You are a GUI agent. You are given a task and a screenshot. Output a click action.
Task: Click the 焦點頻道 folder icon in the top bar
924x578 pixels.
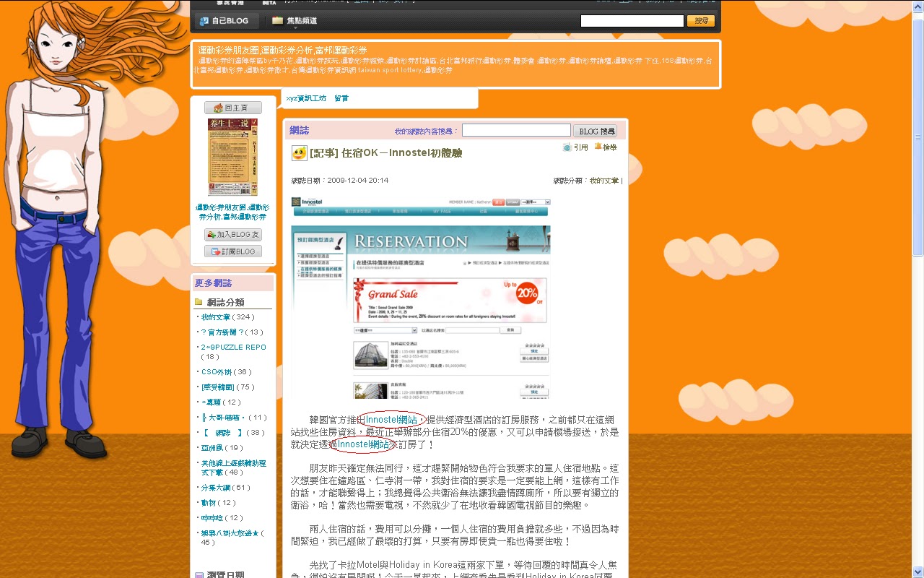276,20
